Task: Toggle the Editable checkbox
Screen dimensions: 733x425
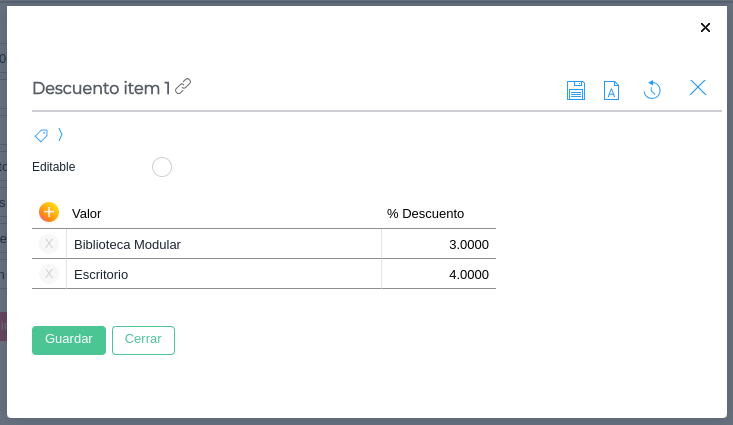Action: 162,167
